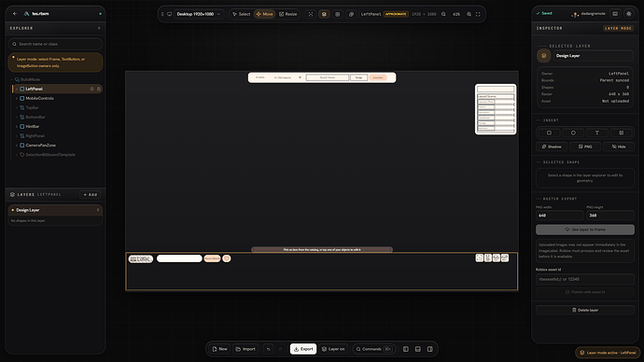
Task: Collapse the BuildMode tree node
Action: (x=11, y=79)
